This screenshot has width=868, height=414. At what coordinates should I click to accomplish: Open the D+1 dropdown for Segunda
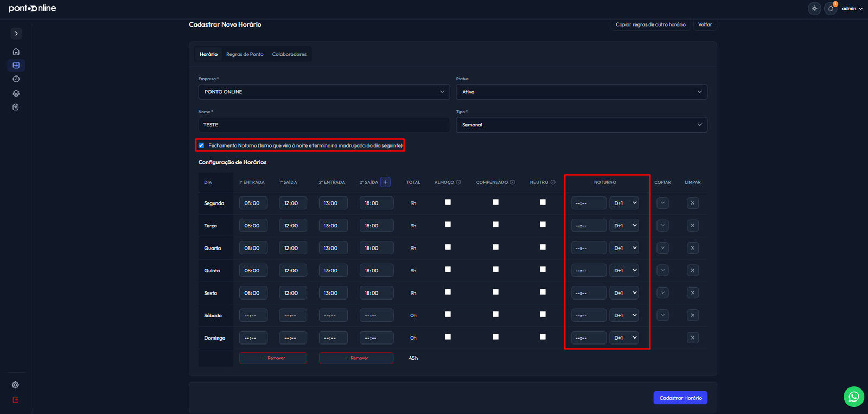pos(624,203)
